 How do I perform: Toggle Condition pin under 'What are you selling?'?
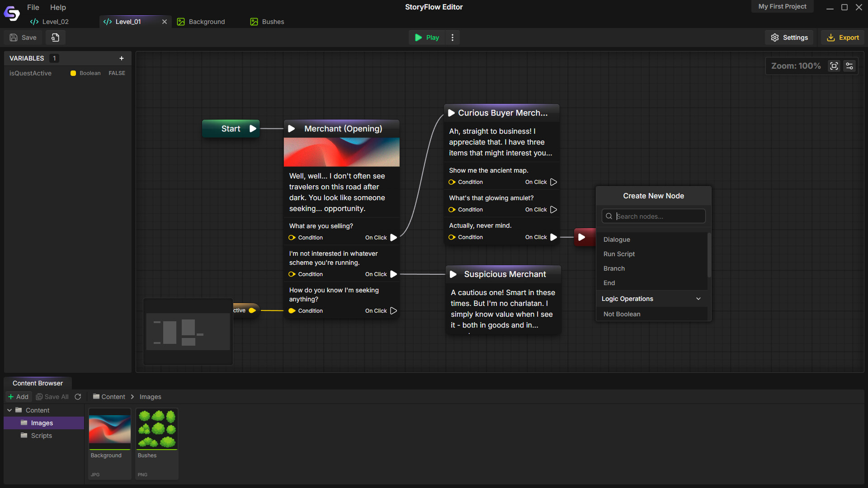click(292, 238)
